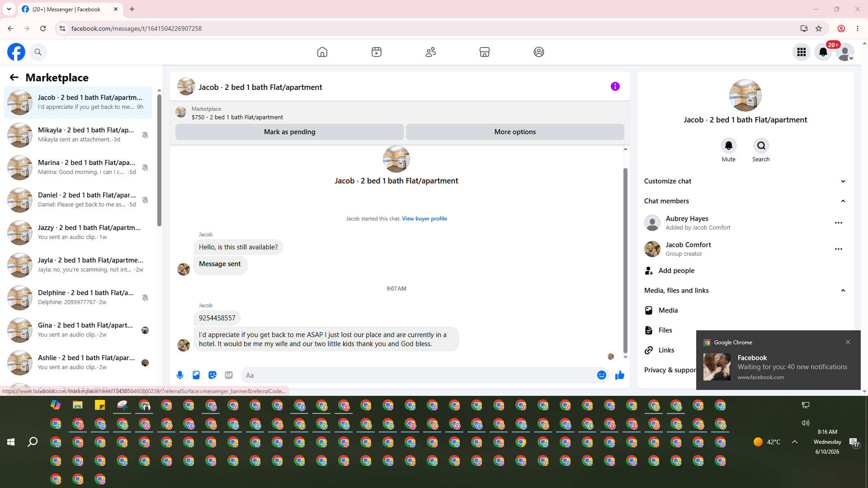Send a thumbs-up like
868x488 pixels.
click(x=620, y=375)
